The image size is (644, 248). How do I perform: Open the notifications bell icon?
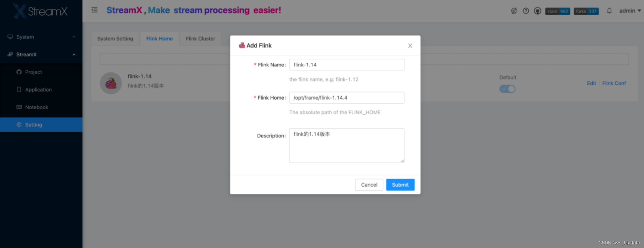[x=609, y=11]
